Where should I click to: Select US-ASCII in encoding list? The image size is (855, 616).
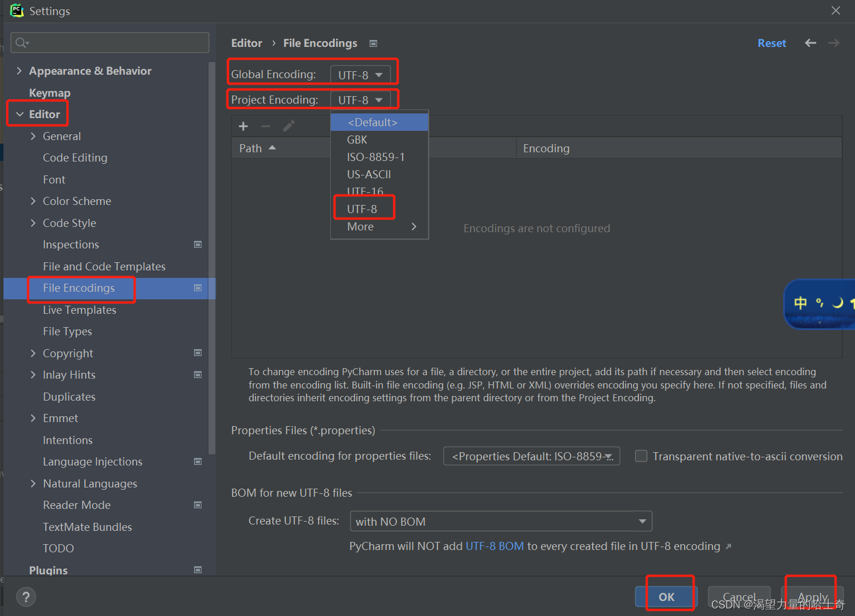[379, 174]
